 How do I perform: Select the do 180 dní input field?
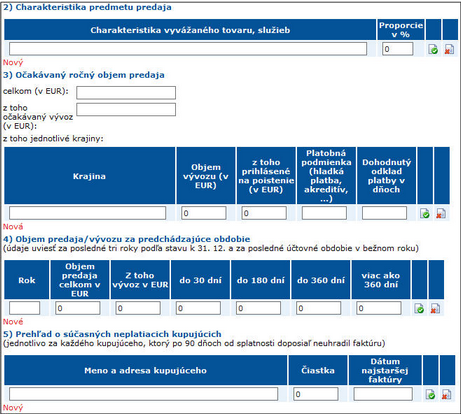coord(258,308)
